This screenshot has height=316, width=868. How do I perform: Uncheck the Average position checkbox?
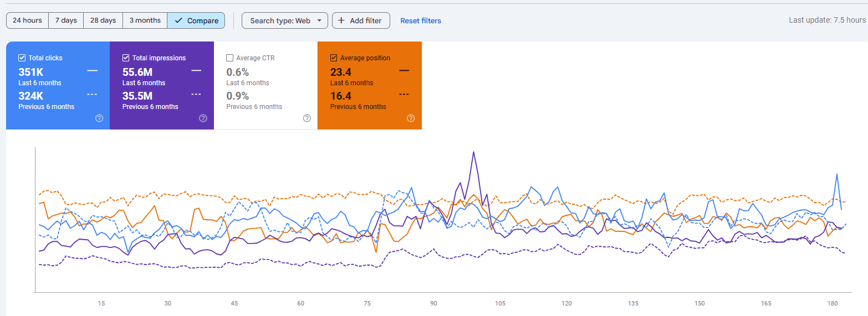(x=334, y=58)
